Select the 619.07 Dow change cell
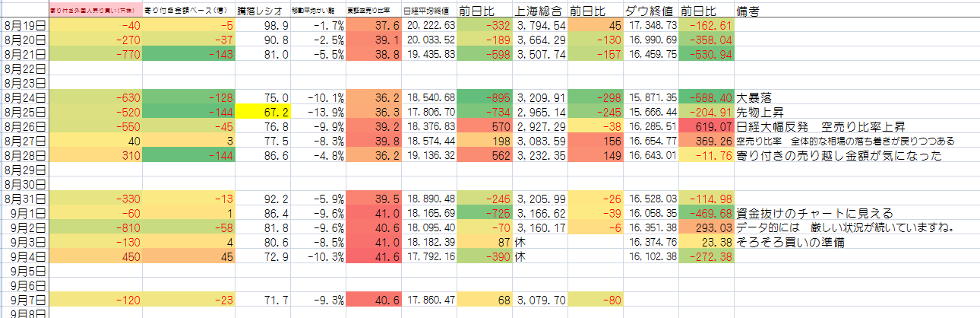980x318 pixels. coord(707,126)
